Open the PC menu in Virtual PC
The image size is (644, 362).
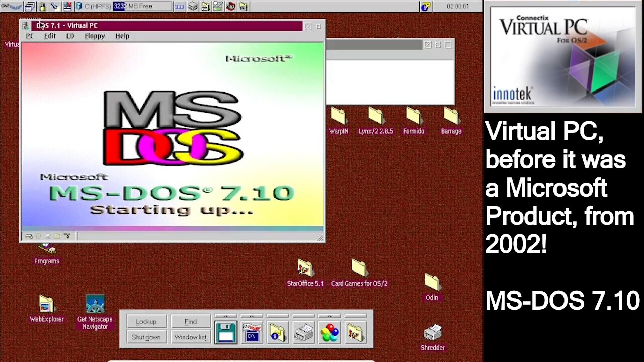tap(30, 36)
